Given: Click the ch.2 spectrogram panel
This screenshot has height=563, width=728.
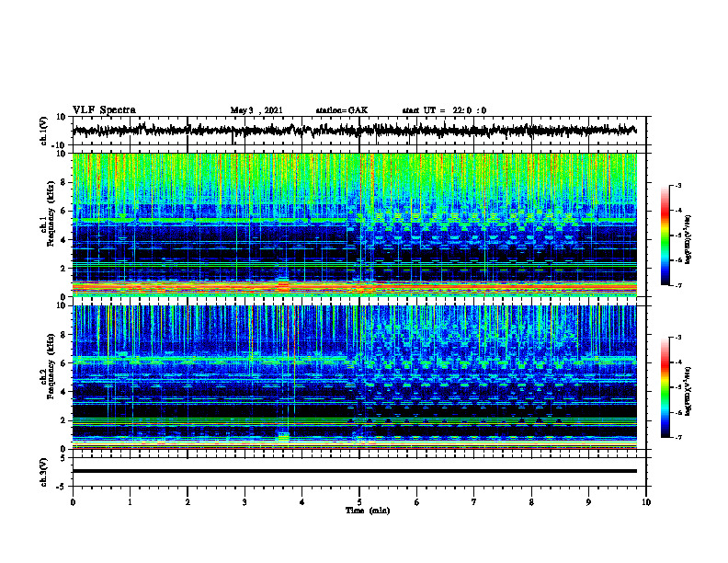Looking at the screenshot, I should click(354, 377).
